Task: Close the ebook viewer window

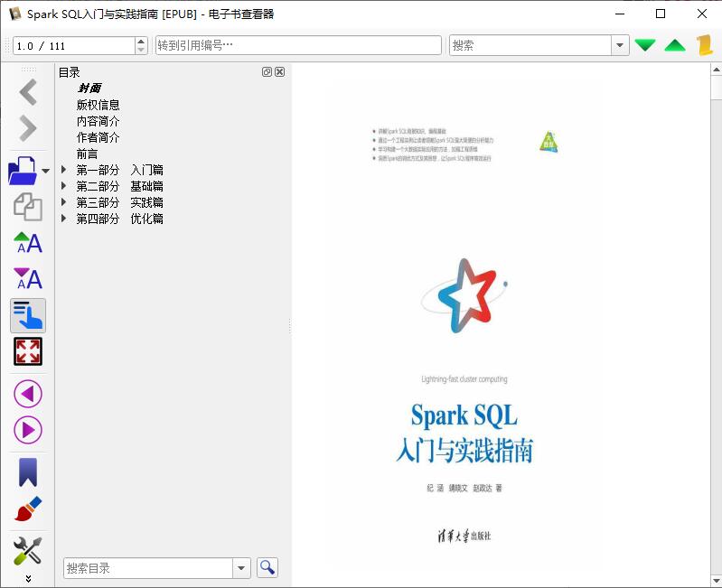Action: click(701, 14)
